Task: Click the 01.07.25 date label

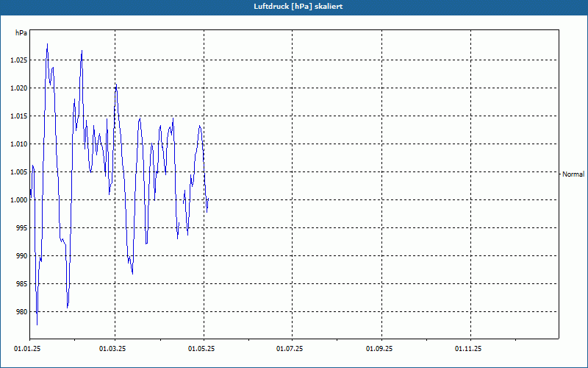Action: pyautogui.click(x=290, y=349)
